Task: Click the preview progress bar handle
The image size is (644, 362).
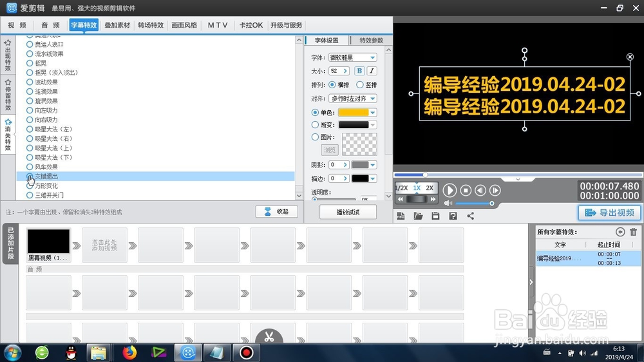Action: [425, 175]
